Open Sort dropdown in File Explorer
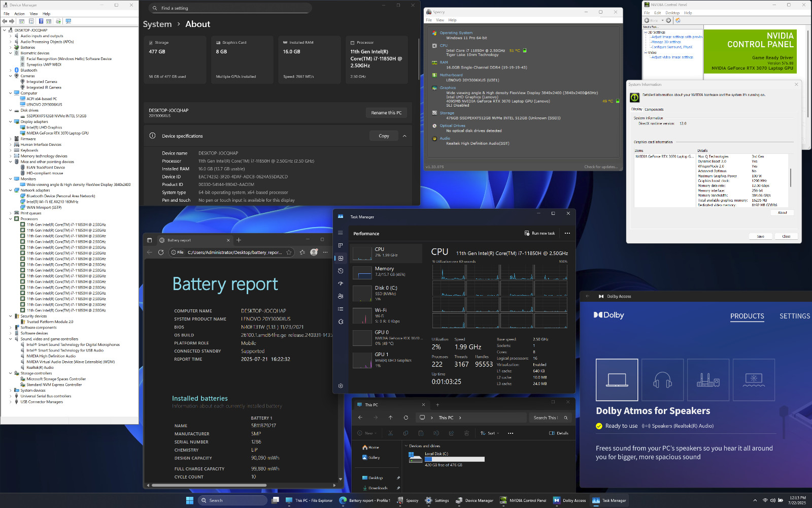This screenshot has height=508, width=812. click(x=490, y=433)
